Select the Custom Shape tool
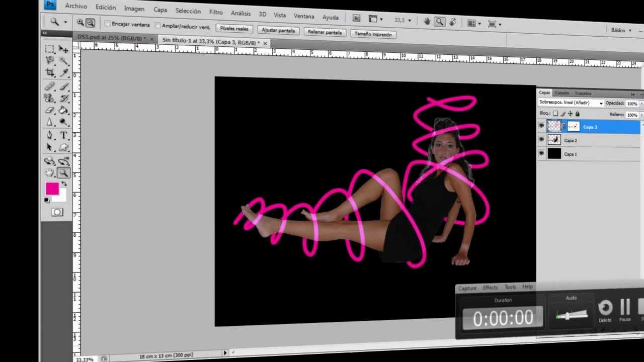The height and width of the screenshot is (362, 644). (63, 148)
